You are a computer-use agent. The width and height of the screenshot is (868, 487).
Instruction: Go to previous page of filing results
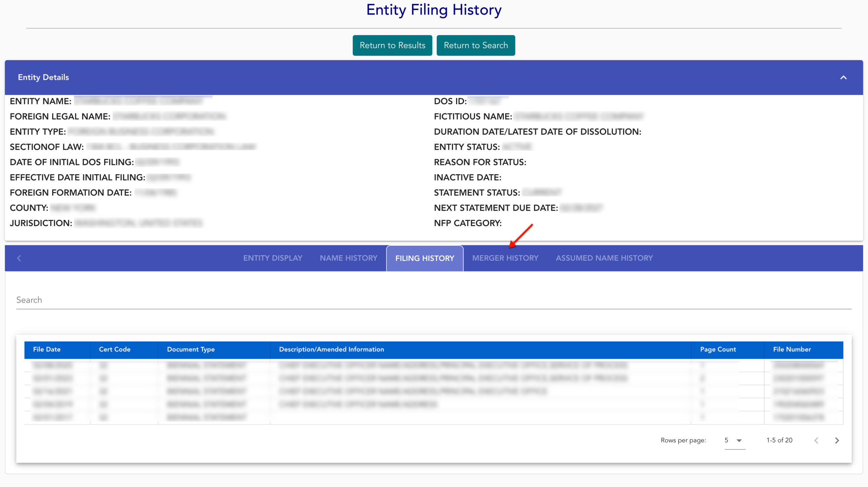(x=816, y=440)
